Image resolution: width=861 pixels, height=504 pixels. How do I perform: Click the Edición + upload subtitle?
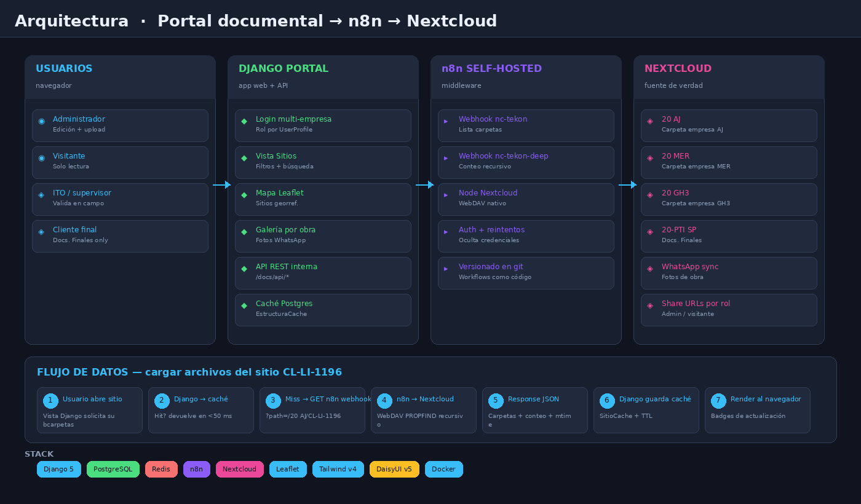pos(79,130)
